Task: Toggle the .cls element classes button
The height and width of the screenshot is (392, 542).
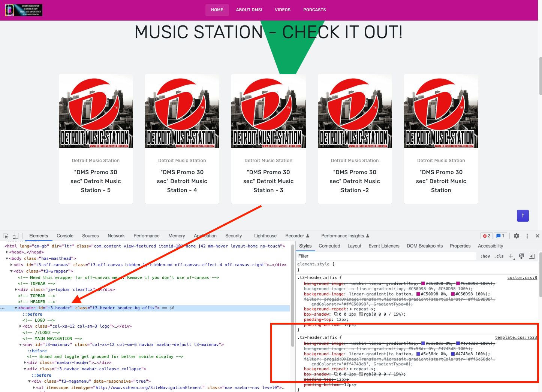Action: coord(499,256)
